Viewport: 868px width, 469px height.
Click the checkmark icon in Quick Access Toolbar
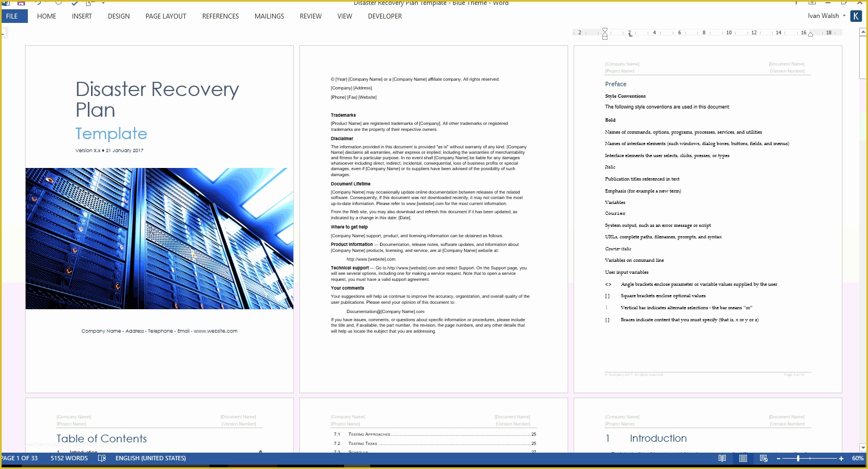[75, 3]
